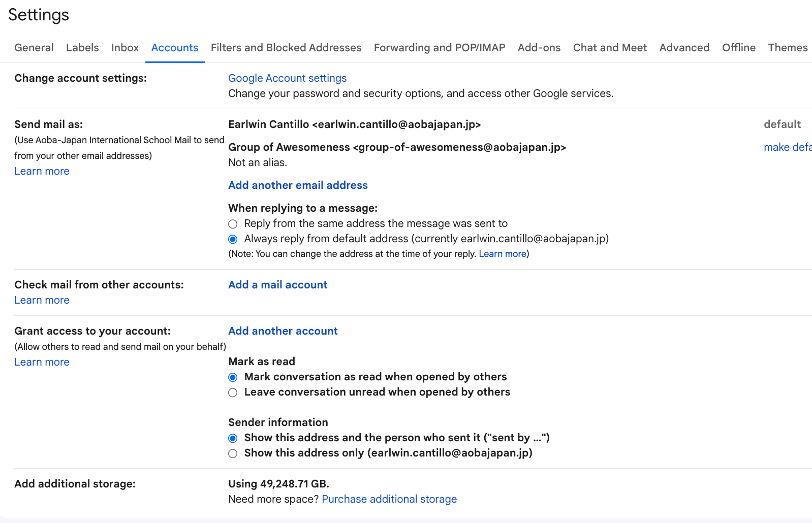
Task: Click 'Add another email address' link
Action: (298, 185)
